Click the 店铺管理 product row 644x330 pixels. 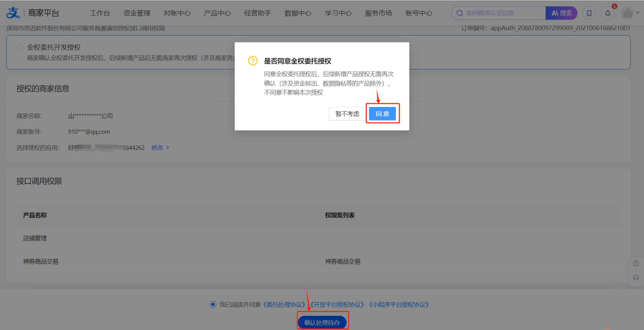[318, 238]
